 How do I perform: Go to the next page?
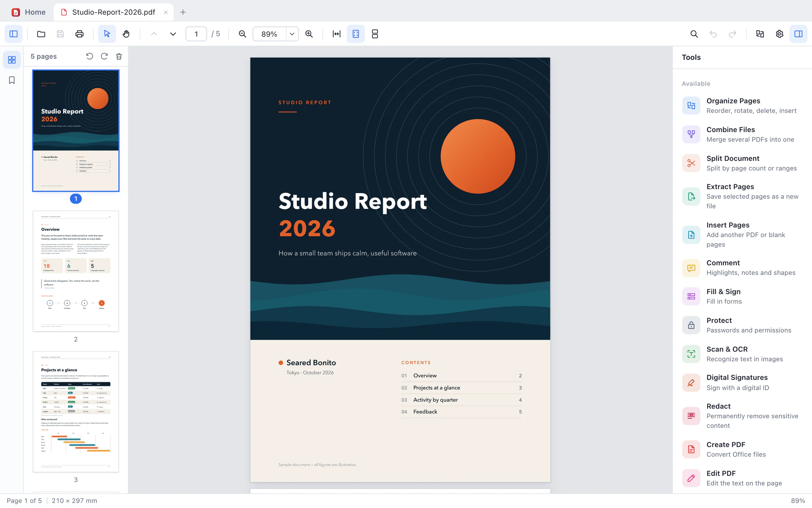(x=173, y=34)
